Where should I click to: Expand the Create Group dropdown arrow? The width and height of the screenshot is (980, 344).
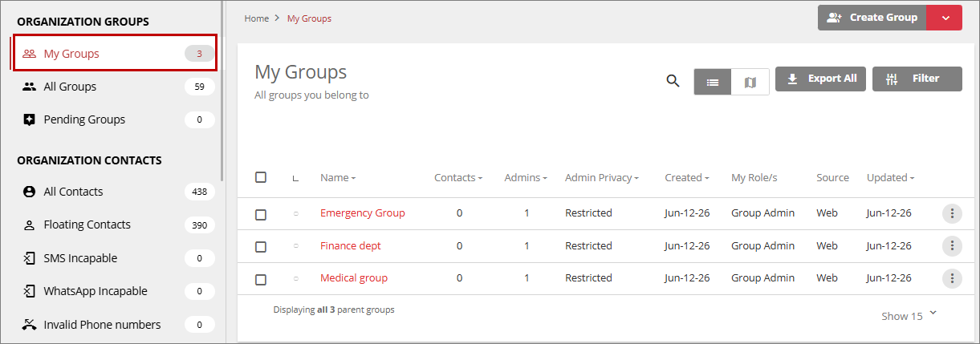945,18
